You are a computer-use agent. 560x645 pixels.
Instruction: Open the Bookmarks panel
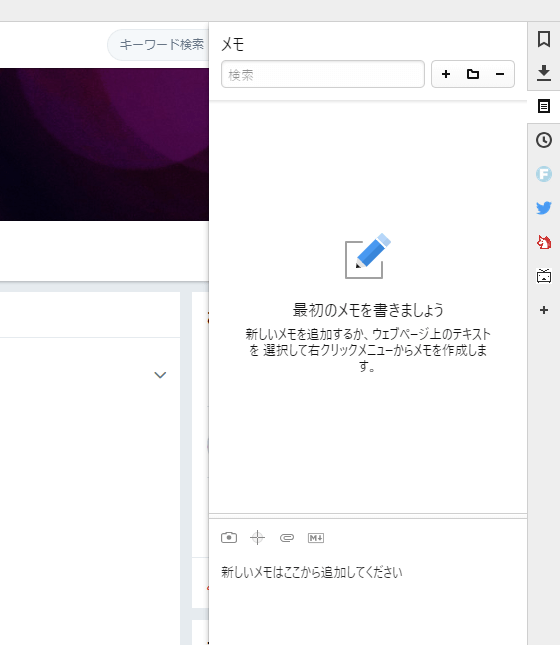(x=544, y=39)
